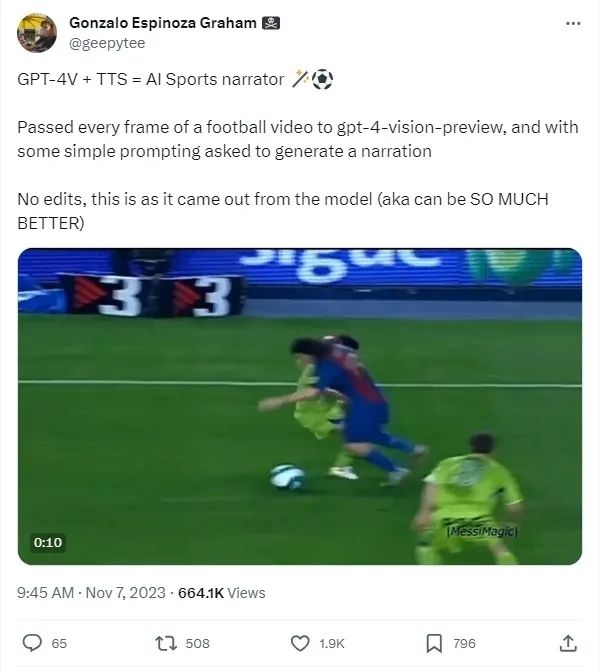
Task: Open the 9:45 AM Nov 7, 2023 timestamp
Action: click(91, 593)
